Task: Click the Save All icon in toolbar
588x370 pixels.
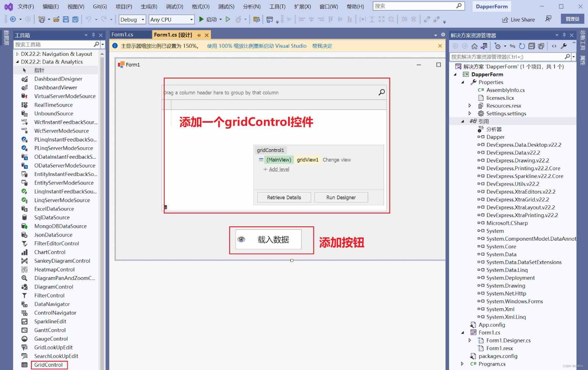Action: (x=75, y=19)
